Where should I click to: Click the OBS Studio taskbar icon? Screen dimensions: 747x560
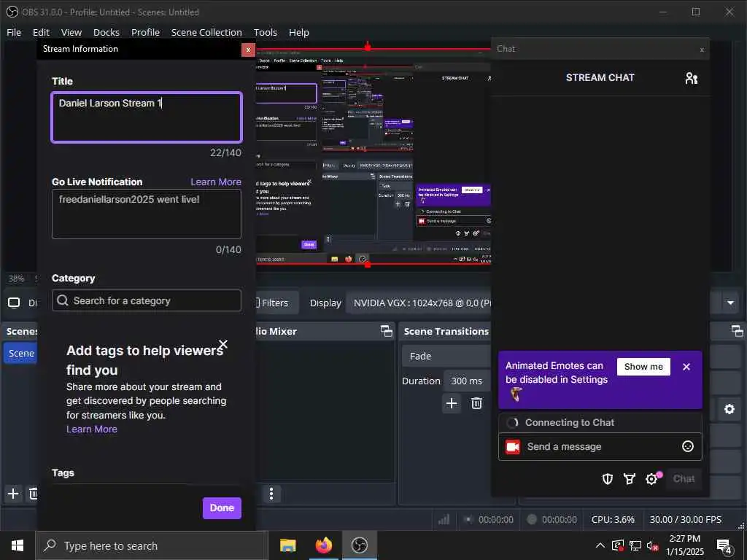(x=360, y=545)
